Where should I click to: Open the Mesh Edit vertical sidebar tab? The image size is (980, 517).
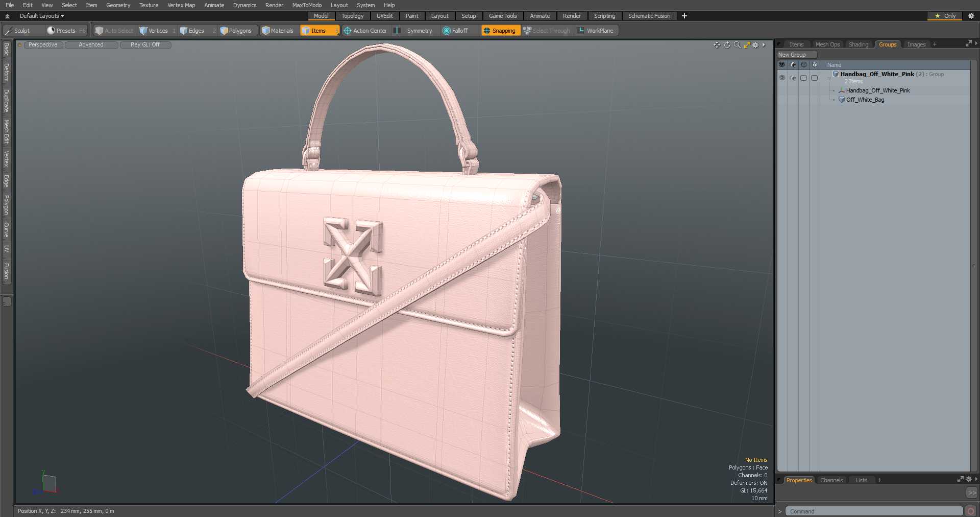[x=6, y=132]
